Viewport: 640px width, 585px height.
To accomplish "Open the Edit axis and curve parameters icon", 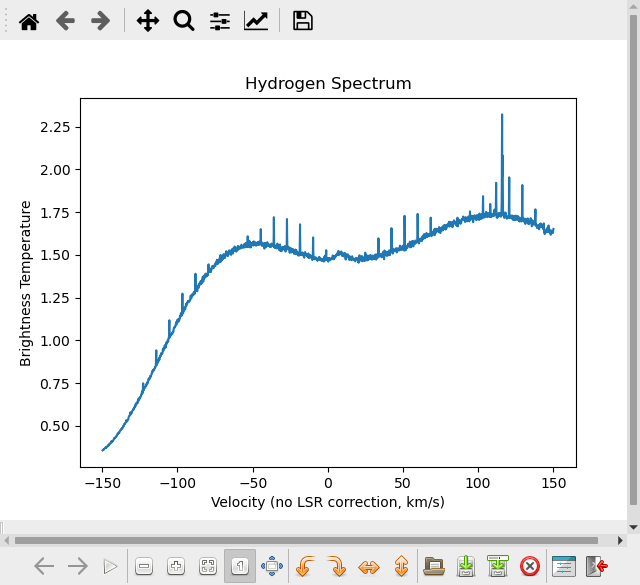I will click(x=256, y=21).
